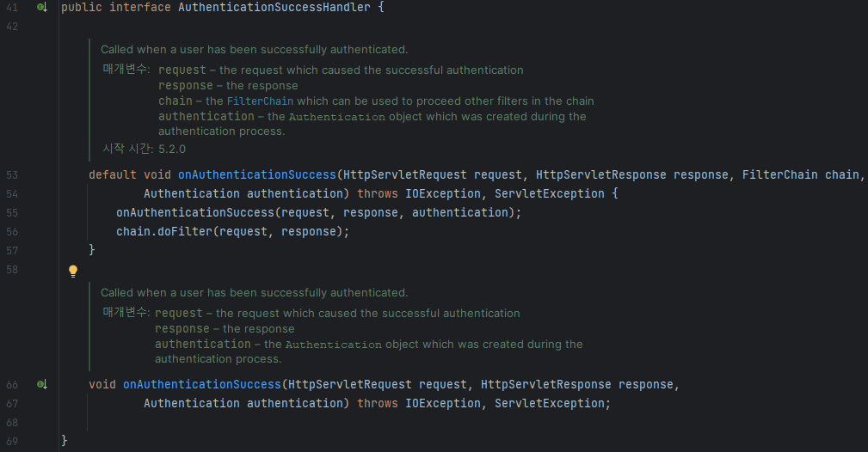The height and width of the screenshot is (452, 868).
Task: Click the closing brace on line 69
Action: point(65,440)
